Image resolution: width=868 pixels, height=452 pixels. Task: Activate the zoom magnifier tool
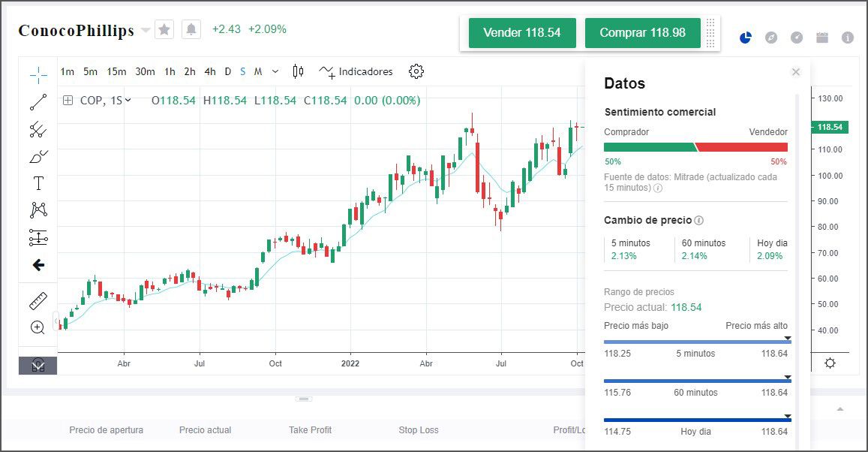point(38,327)
